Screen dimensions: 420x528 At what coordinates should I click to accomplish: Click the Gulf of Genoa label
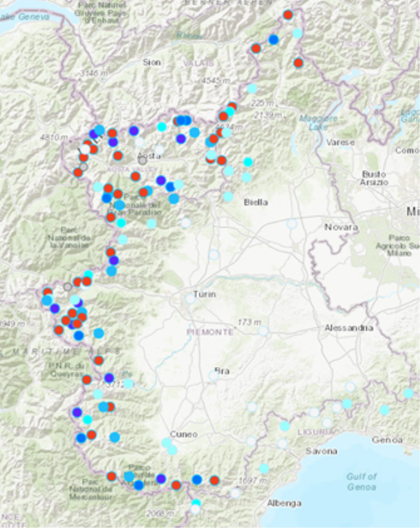362,482
